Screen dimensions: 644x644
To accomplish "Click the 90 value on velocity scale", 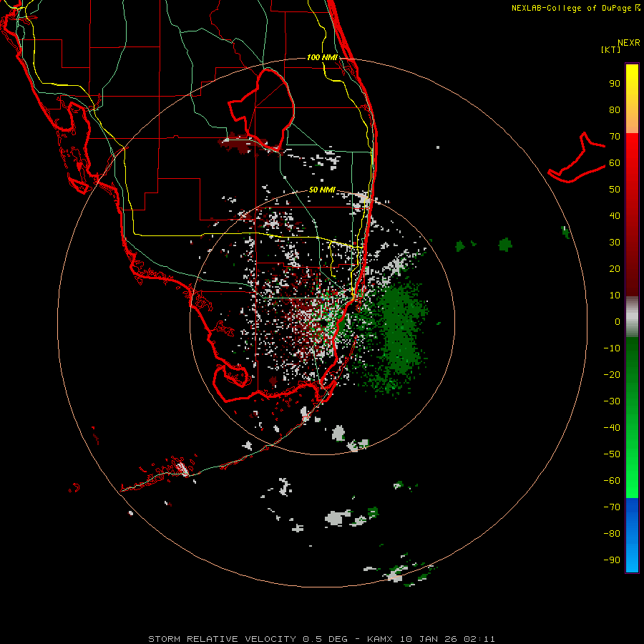I will click(615, 84).
